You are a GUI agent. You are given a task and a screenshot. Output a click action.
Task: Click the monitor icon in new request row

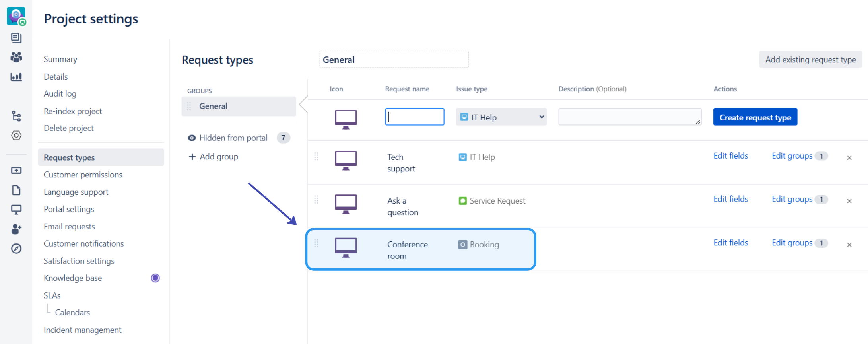(346, 119)
